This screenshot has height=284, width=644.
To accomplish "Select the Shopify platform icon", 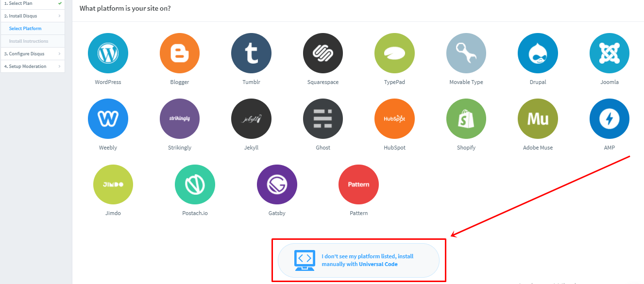I will pyautogui.click(x=466, y=119).
